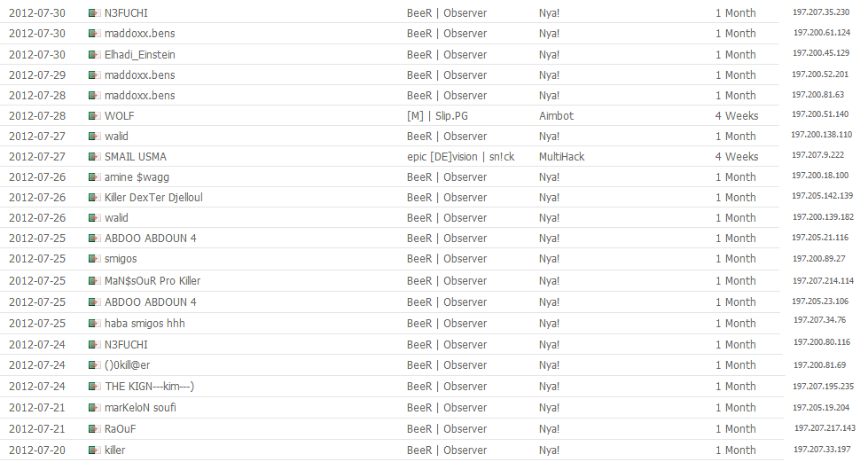Click the flag icon beside WOLF

[94, 116]
